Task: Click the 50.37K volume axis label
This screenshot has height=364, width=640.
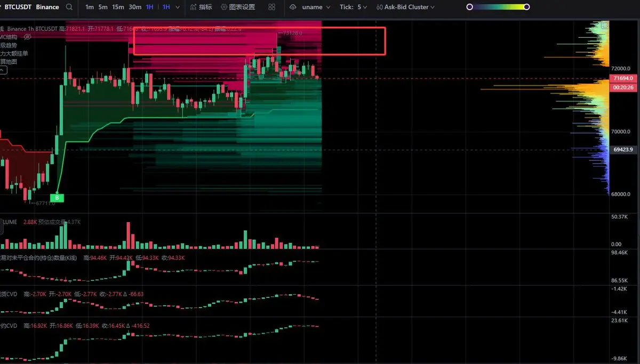Action: pyautogui.click(x=620, y=217)
